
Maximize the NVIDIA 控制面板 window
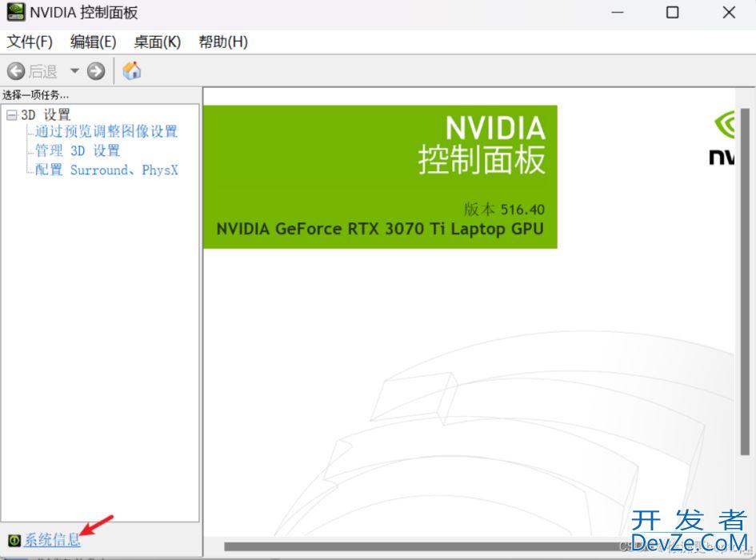pos(672,13)
